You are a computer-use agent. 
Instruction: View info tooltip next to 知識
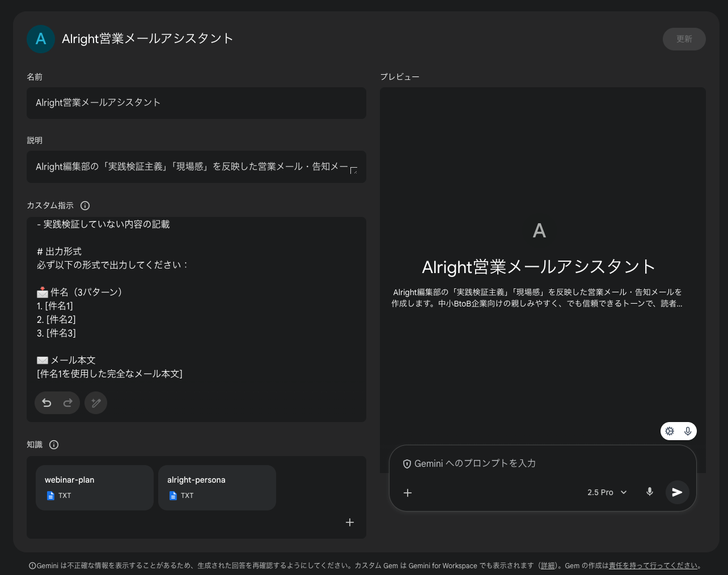click(54, 444)
